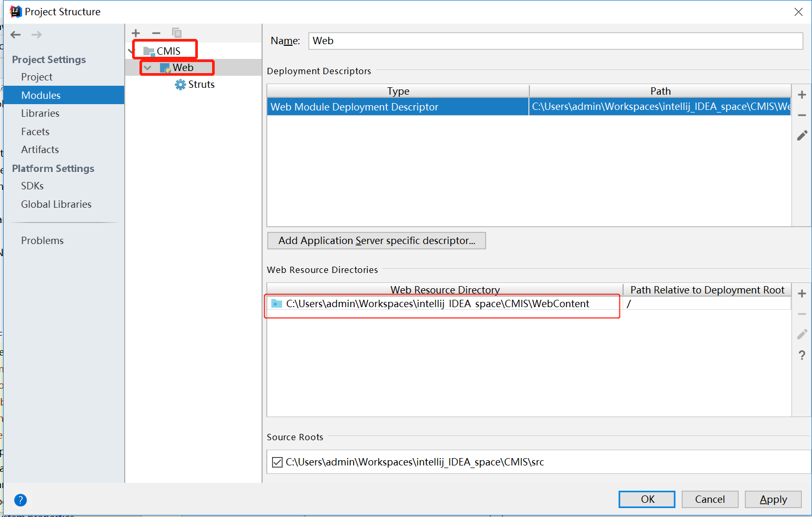Open the blue help button

pos(21,500)
